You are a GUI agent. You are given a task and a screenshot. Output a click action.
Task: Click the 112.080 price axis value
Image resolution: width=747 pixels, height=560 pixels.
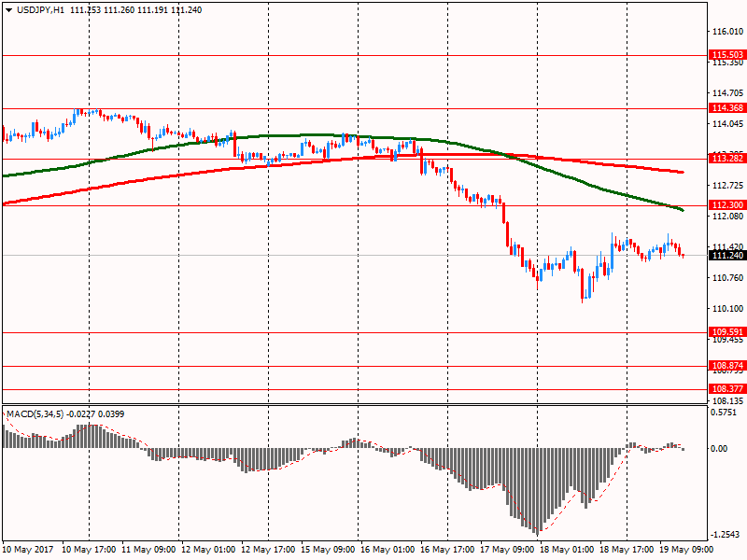point(727,217)
